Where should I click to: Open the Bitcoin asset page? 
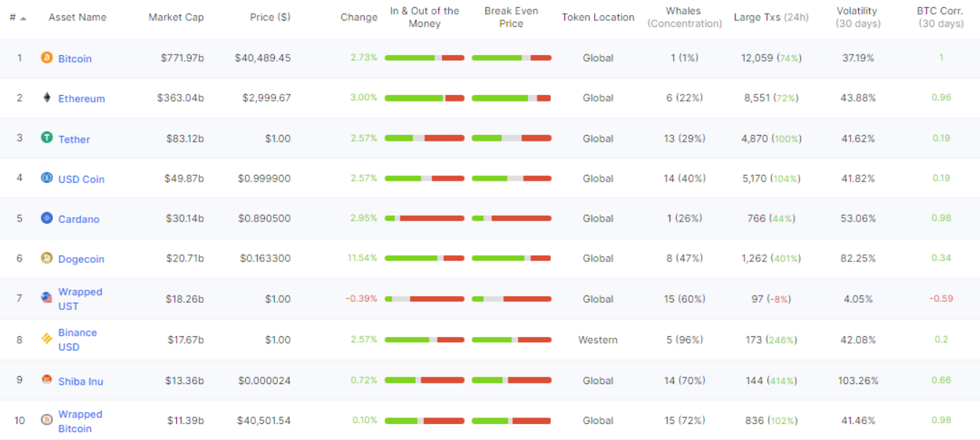pyautogui.click(x=75, y=59)
